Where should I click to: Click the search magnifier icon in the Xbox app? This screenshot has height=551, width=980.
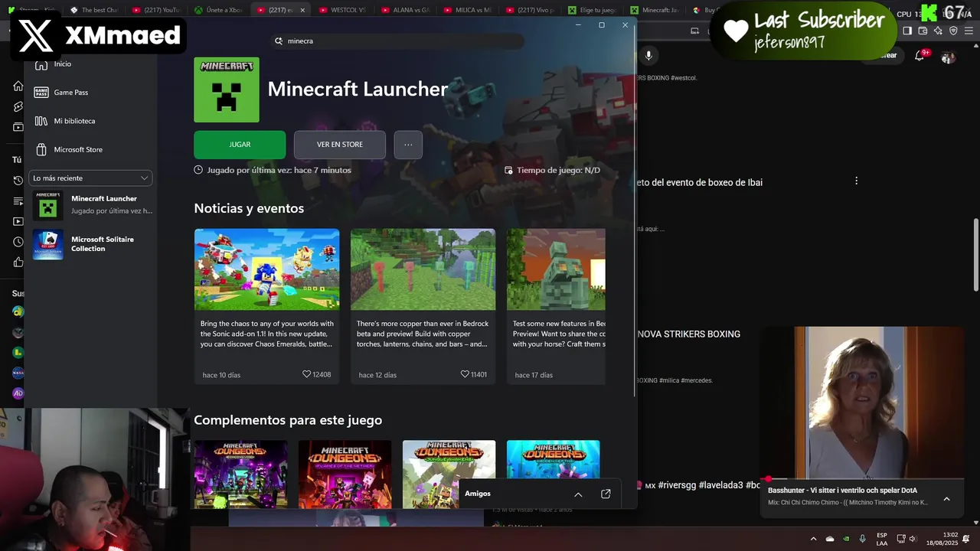279,41
